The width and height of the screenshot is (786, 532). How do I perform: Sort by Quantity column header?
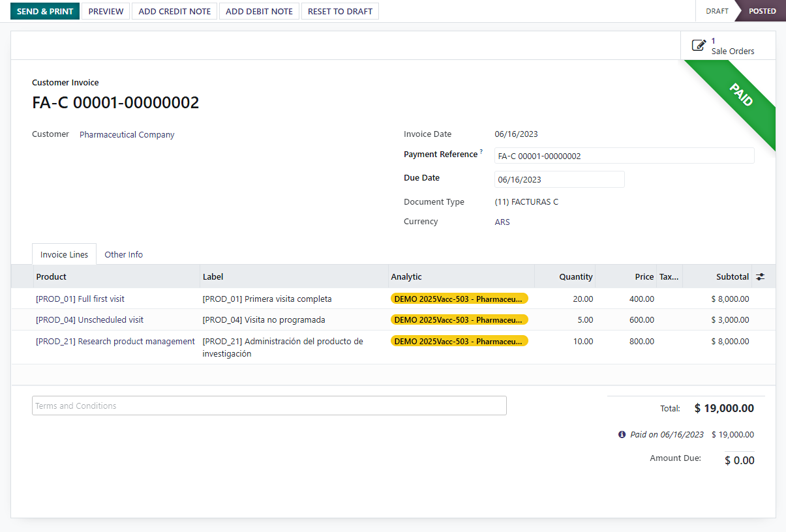tap(575, 276)
